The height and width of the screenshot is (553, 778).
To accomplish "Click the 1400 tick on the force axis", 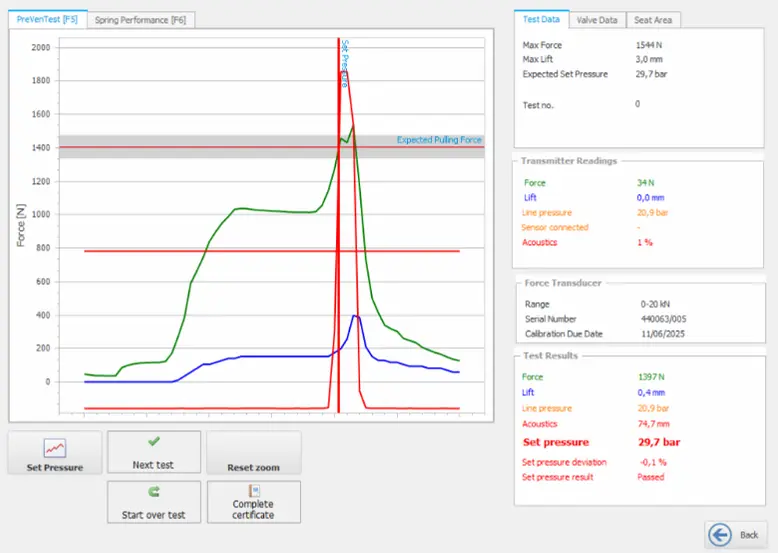I will tap(41, 148).
